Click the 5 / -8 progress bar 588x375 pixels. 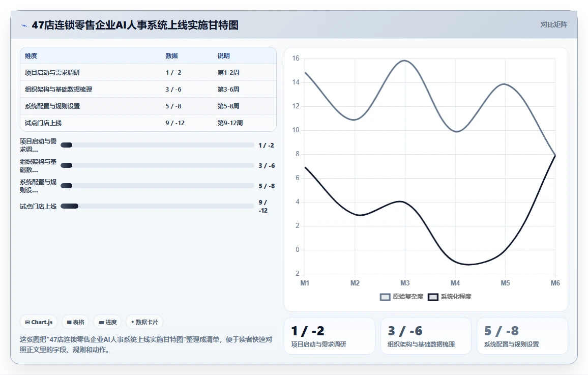[x=157, y=186]
